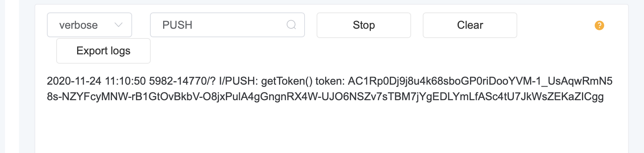Viewport: 644px width, 153px height.
Task: Stop the log capture
Action: 364,25
